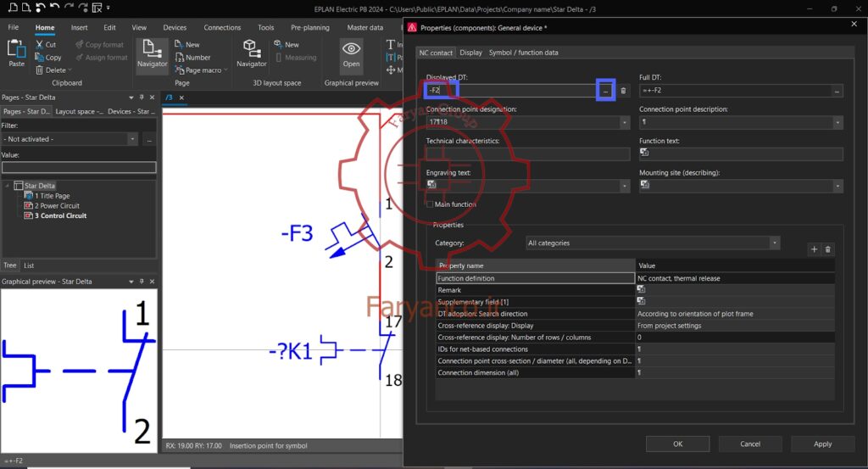The image size is (868, 469).
Task: Open the Category All categories dropdown
Action: 653,243
